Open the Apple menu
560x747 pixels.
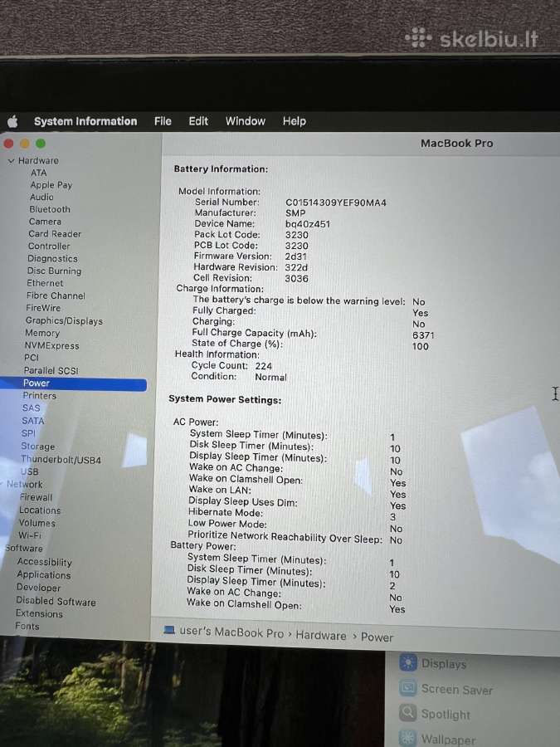pyautogui.click(x=12, y=121)
